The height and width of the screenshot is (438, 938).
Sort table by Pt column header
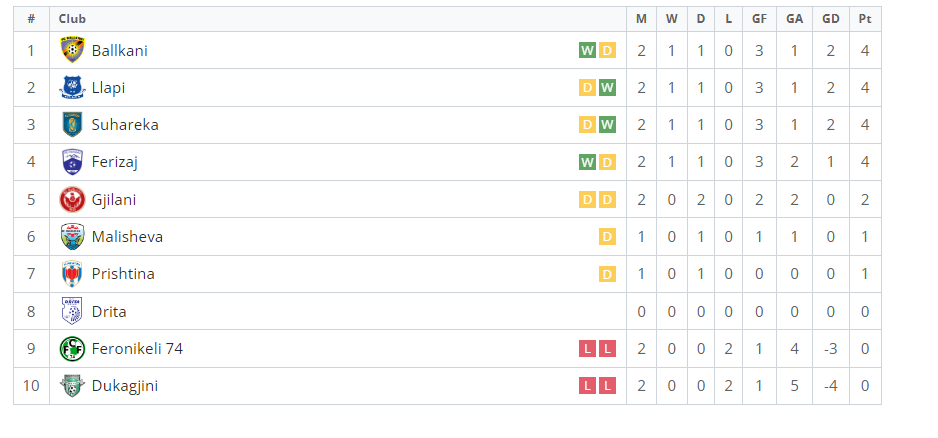864,19
